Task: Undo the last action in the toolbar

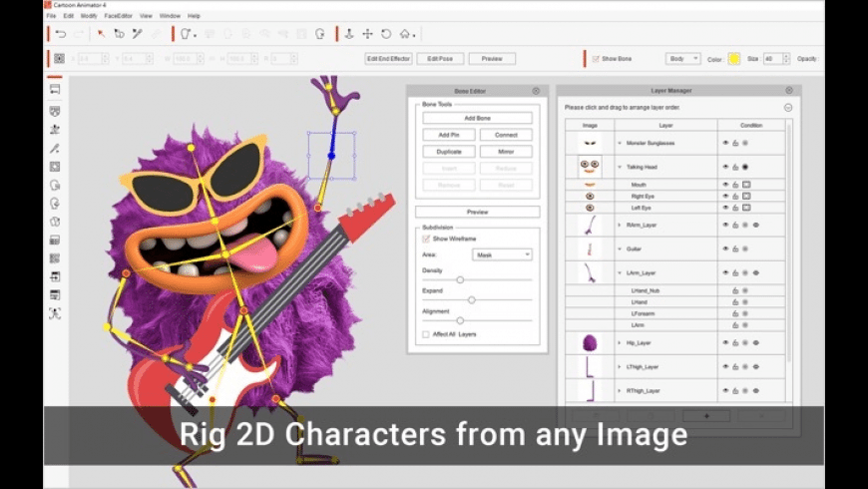Action: click(60, 34)
